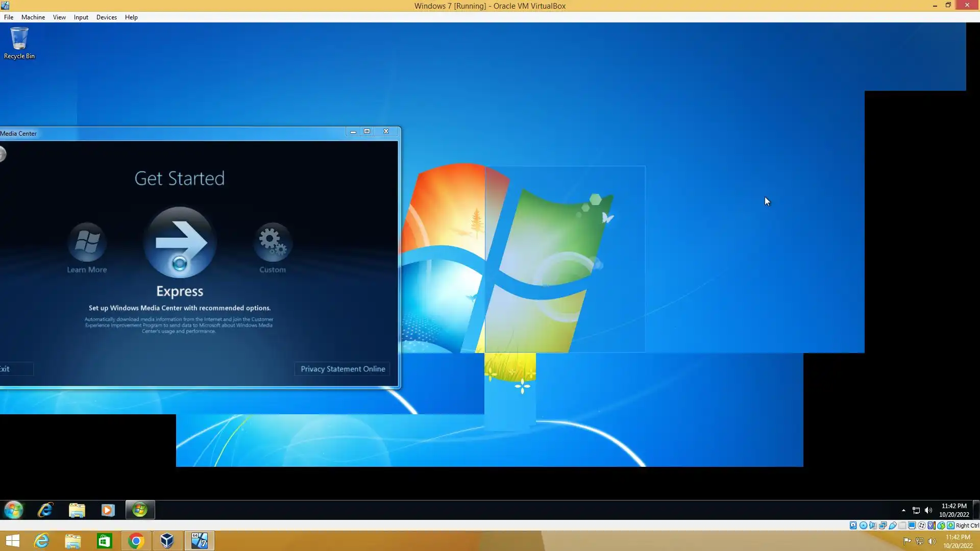Viewport: 980px width, 551px height.
Task: Click VirtualBox hard disk activity icon
Action: (853, 525)
